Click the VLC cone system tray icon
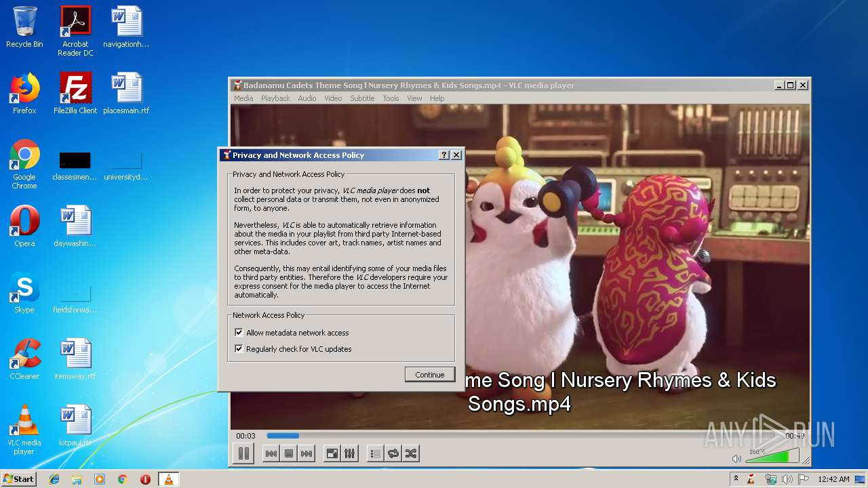The width and height of the screenshot is (868, 488). pyautogui.click(x=751, y=479)
